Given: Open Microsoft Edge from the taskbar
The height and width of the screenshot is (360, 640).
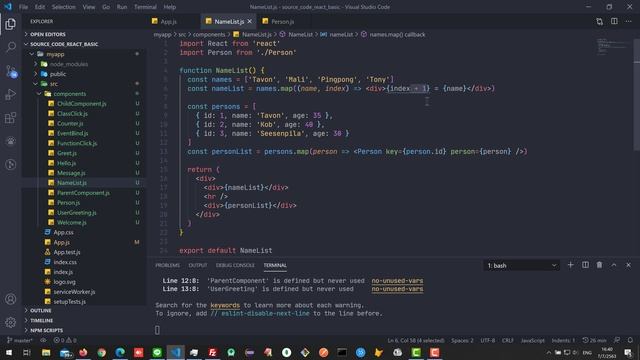Looking at the screenshot, I should (120, 352).
